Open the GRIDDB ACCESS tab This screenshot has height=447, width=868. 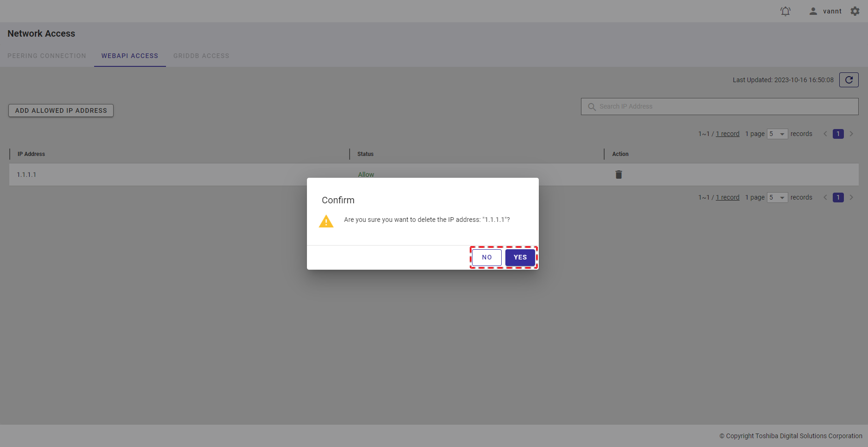click(201, 56)
